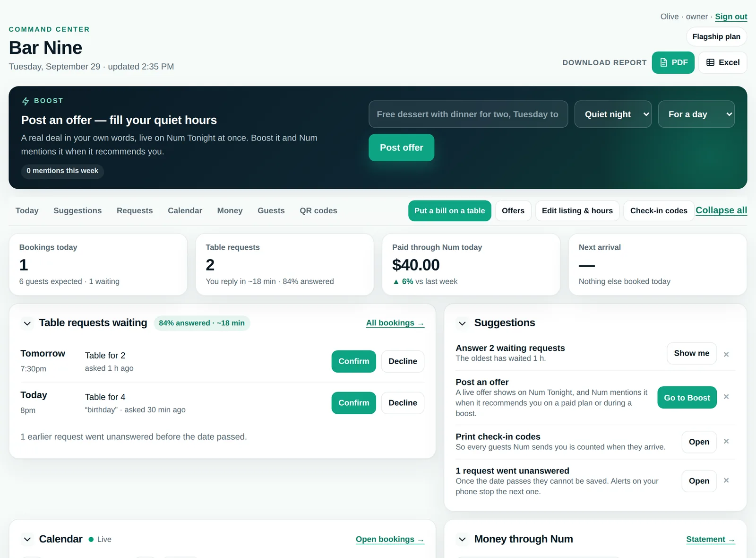Download the report as Excel
This screenshot has width=756, height=558.
point(722,62)
